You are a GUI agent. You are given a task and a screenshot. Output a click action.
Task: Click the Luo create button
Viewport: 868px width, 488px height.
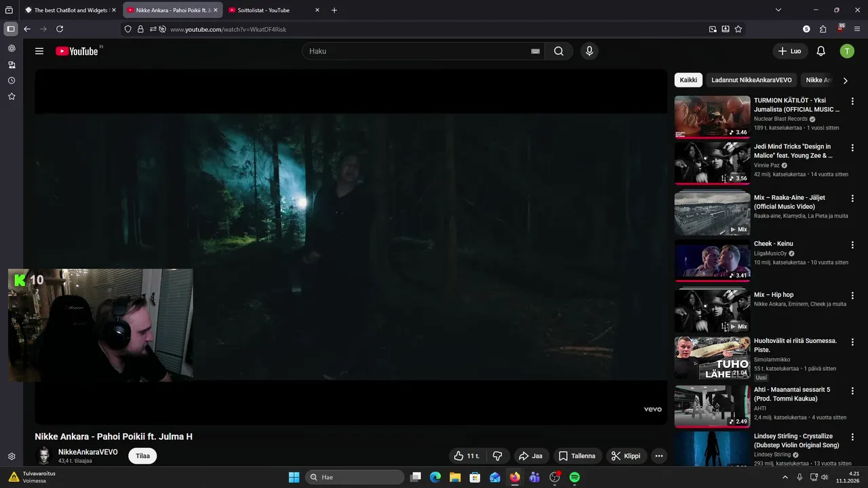(790, 51)
